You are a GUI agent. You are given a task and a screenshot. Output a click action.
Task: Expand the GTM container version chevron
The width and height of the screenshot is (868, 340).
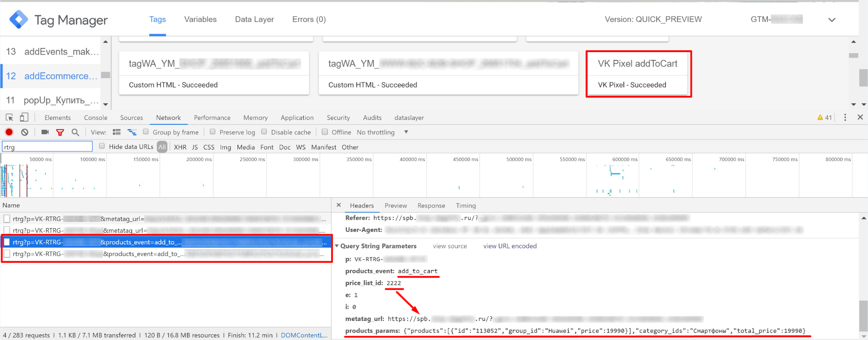pyautogui.click(x=832, y=20)
